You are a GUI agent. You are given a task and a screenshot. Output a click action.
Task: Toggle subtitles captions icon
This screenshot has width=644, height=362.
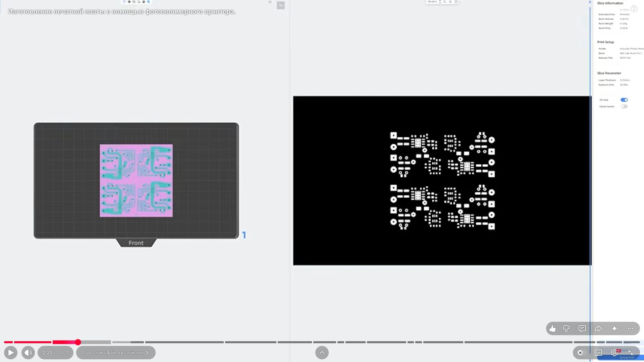coord(598,353)
